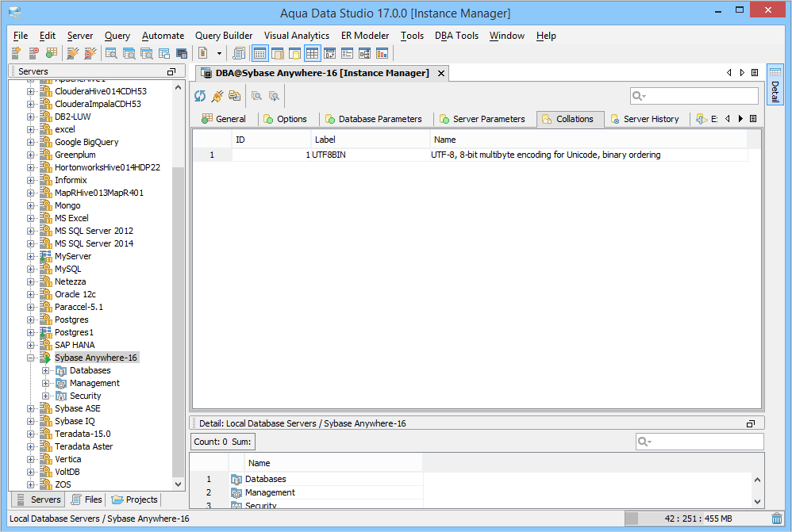Switch to the Database Parameters tab

(x=374, y=119)
